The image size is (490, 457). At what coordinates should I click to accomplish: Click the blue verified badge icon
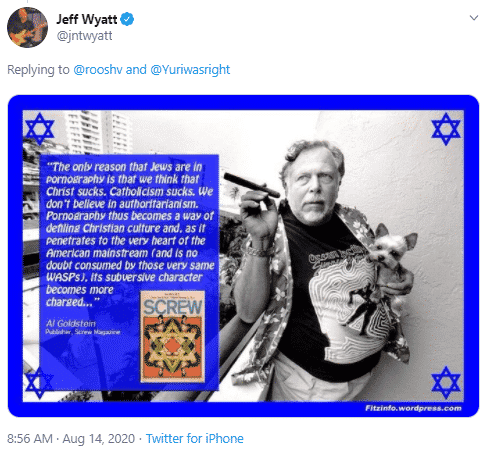[127, 19]
